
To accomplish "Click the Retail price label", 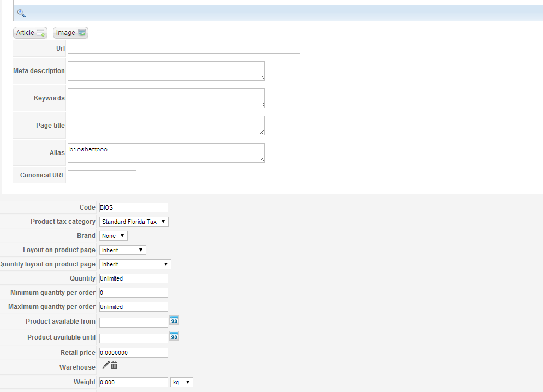I will (78, 353).
